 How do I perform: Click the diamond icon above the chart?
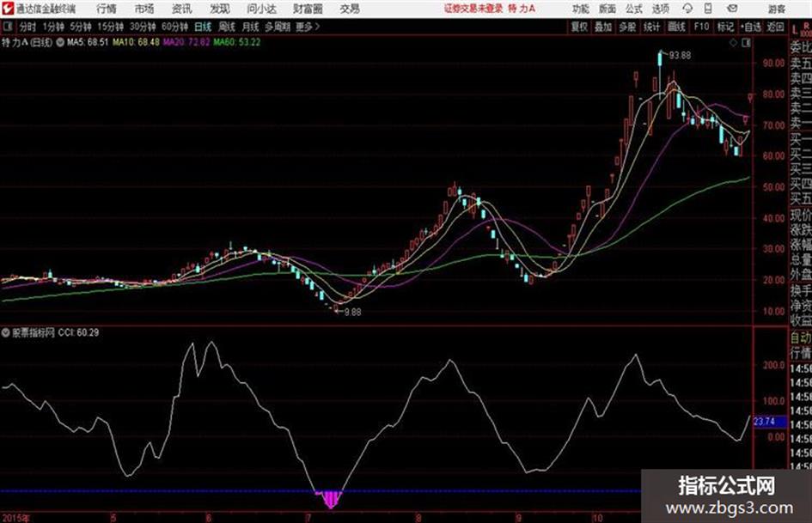click(733, 43)
